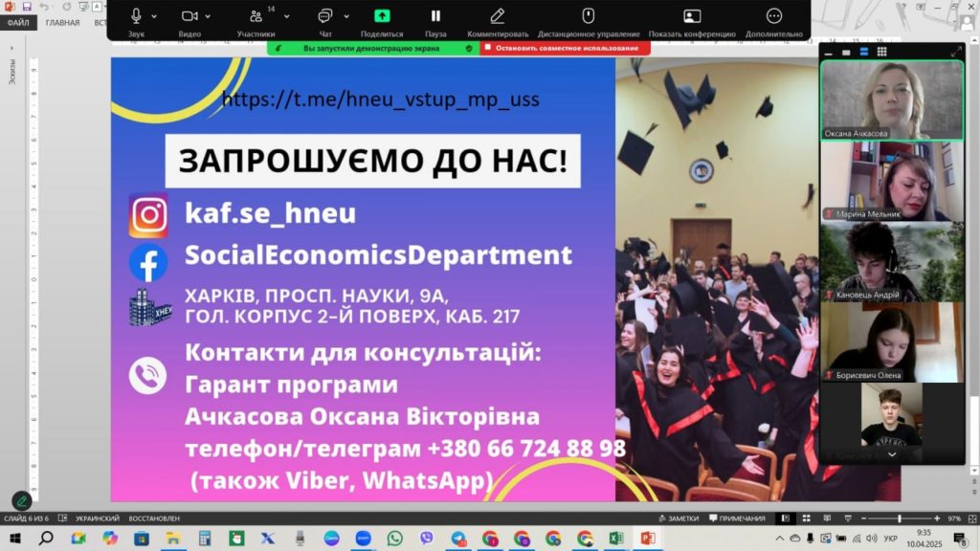Open Telegram from the taskbar

click(x=458, y=538)
